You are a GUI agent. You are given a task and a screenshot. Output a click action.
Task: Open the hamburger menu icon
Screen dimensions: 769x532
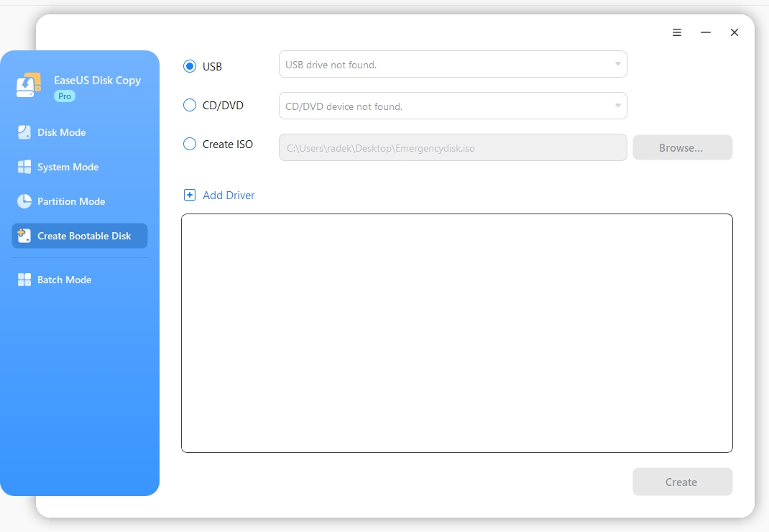tap(677, 32)
